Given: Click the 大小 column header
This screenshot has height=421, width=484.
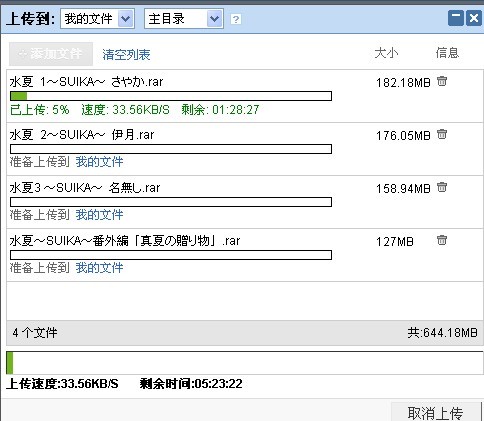Looking at the screenshot, I should coord(386,53).
